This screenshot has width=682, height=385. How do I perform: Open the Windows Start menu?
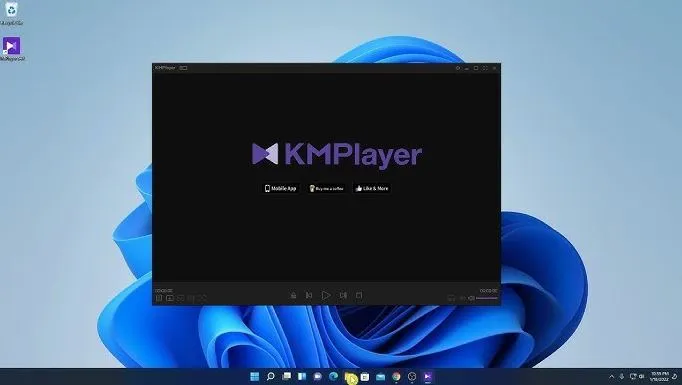(x=254, y=376)
